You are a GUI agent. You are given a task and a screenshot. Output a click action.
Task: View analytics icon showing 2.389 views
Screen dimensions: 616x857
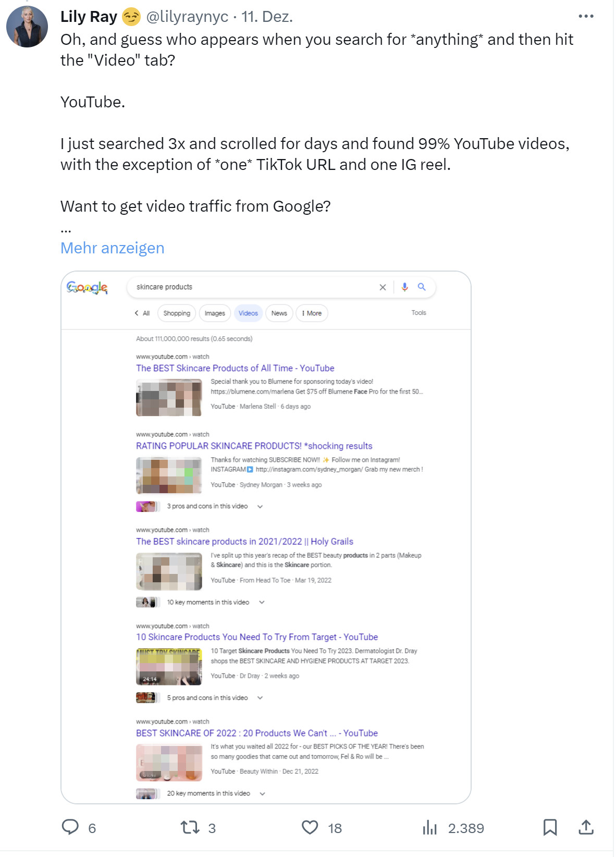(x=430, y=827)
